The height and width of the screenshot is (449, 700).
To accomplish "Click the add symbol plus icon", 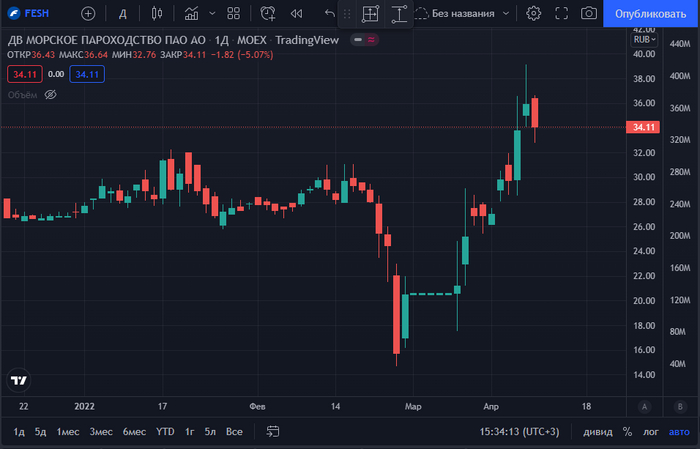I will pyautogui.click(x=88, y=13).
